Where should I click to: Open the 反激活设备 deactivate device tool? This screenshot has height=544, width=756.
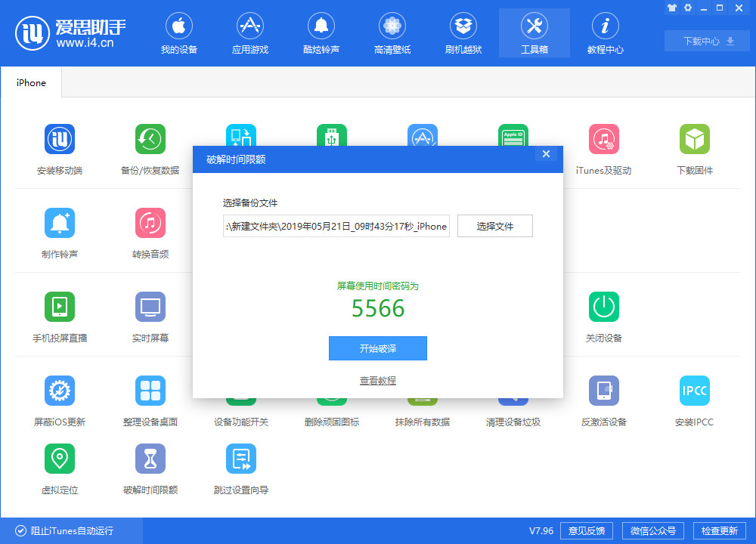[603, 391]
